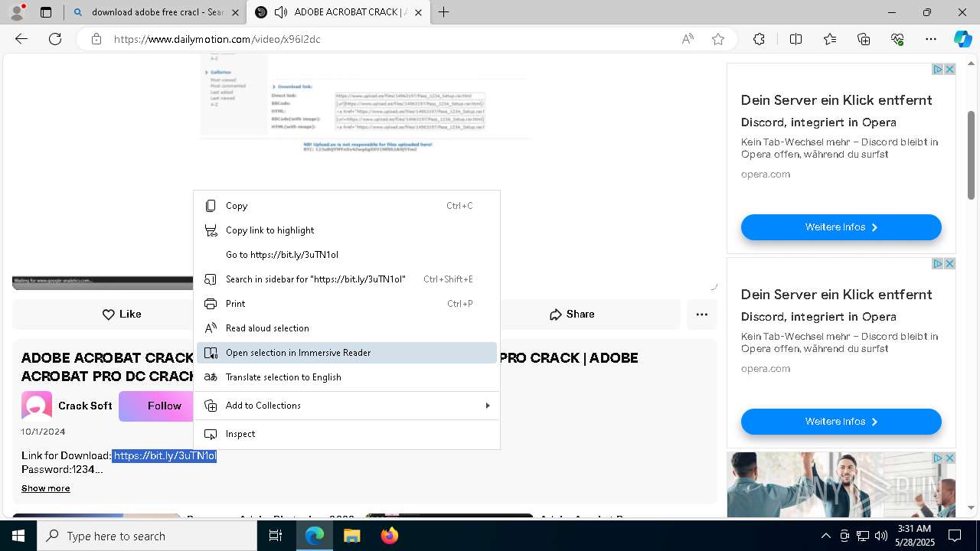Open File Explorer from the taskbar
This screenshot has height=551, width=980.
pyautogui.click(x=351, y=536)
